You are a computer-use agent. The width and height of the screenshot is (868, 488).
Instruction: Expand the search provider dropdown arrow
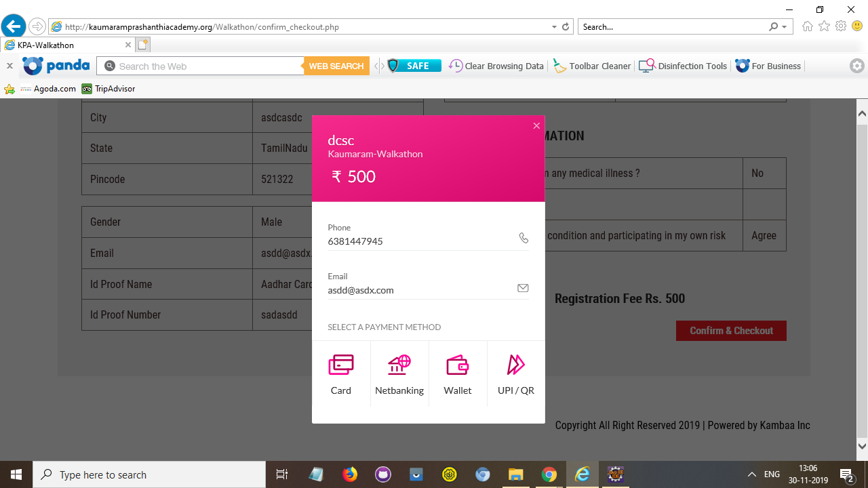[x=785, y=27]
